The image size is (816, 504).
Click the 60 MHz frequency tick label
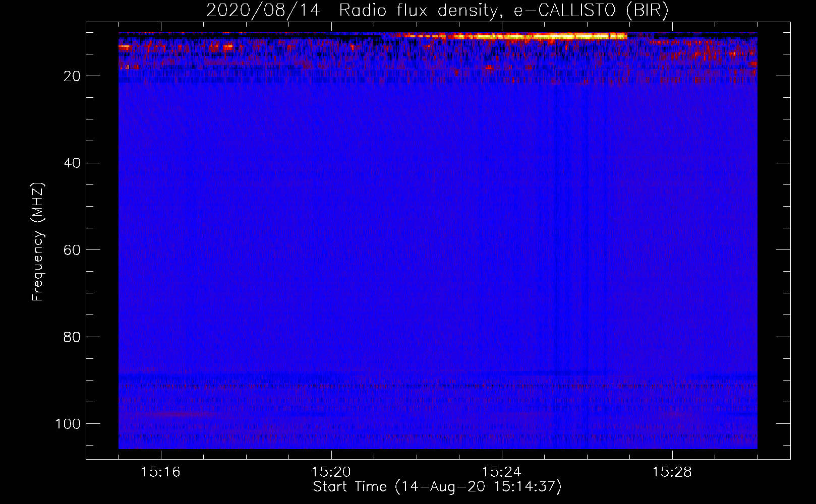point(72,250)
